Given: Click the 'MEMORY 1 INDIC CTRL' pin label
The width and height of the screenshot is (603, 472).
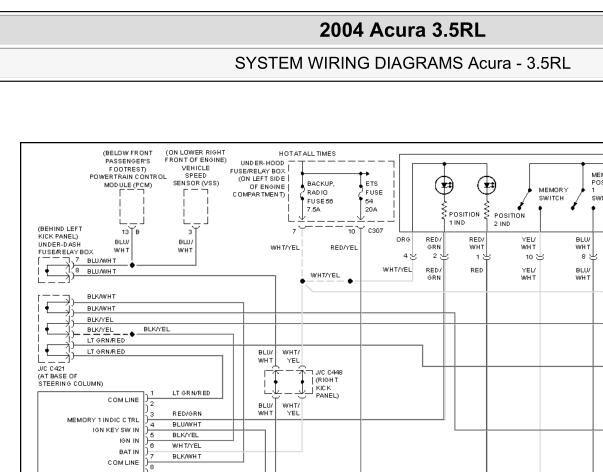Looking at the screenshot, I should click(x=103, y=420).
